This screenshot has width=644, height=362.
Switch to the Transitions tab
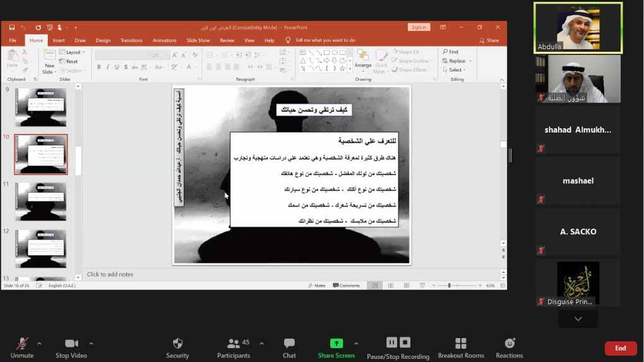click(131, 40)
